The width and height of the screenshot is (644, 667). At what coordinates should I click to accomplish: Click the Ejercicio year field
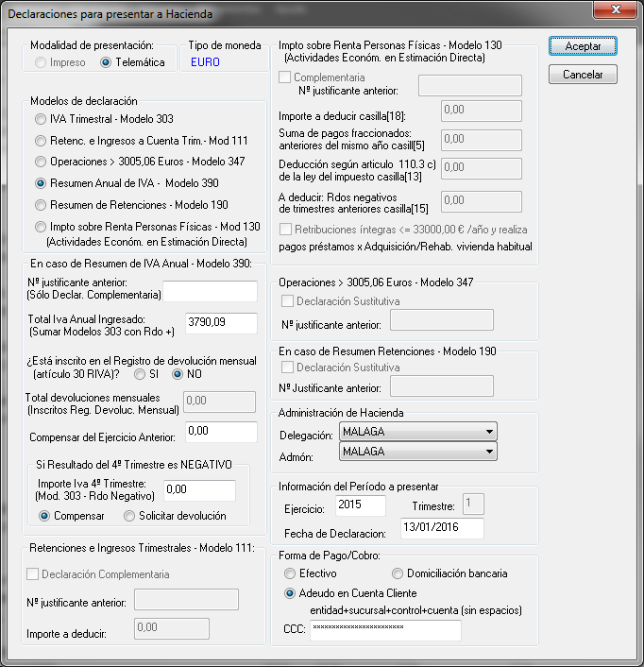point(361,505)
